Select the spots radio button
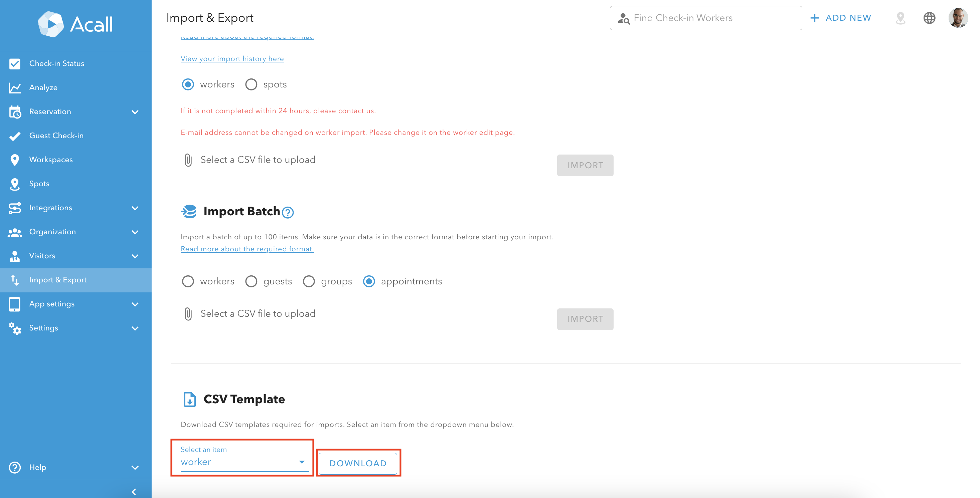This screenshot has width=980, height=498. (251, 84)
